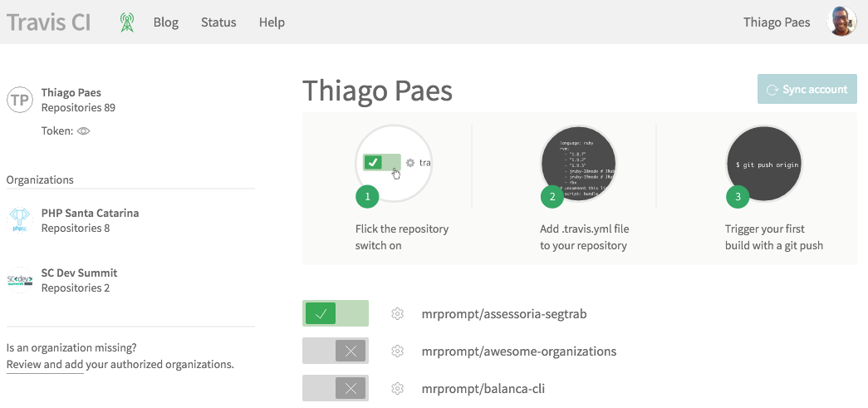Open the Status page
Screen dimensions: 868x408
pyautogui.click(x=218, y=22)
